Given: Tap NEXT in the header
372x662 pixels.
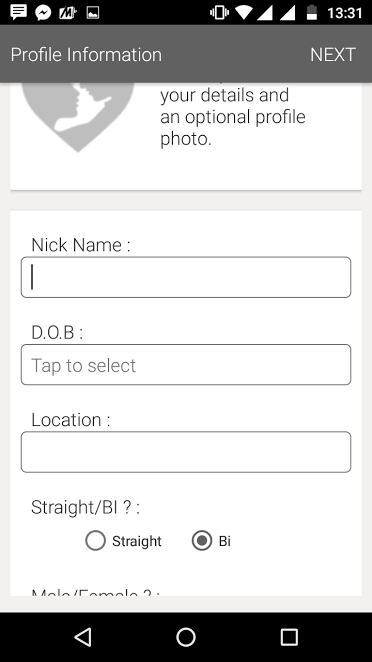Looking at the screenshot, I should [333, 54].
